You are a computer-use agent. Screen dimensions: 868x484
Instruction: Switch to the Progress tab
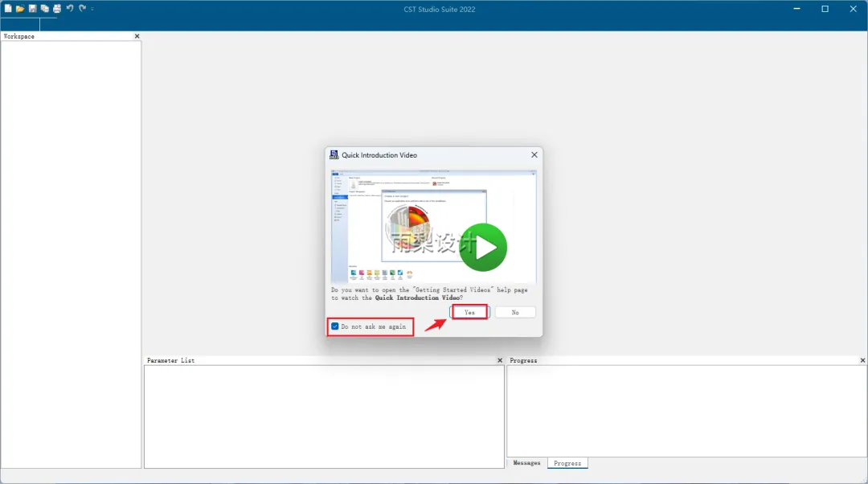pos(567,463)
